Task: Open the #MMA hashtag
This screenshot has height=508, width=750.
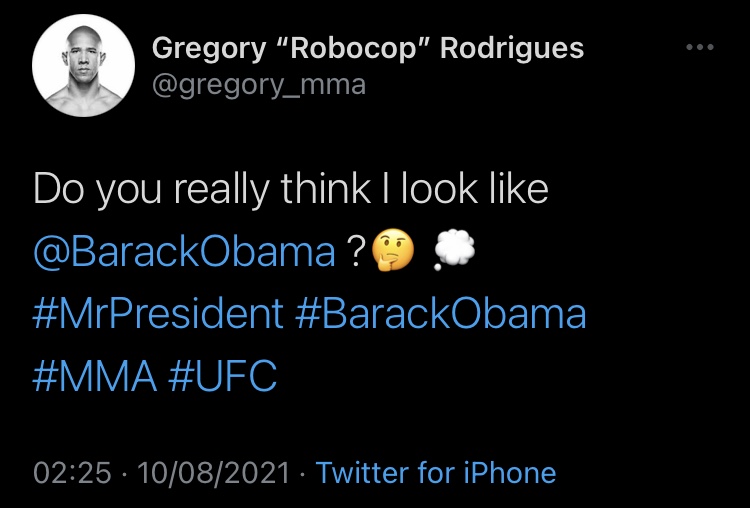Action: 95,376
